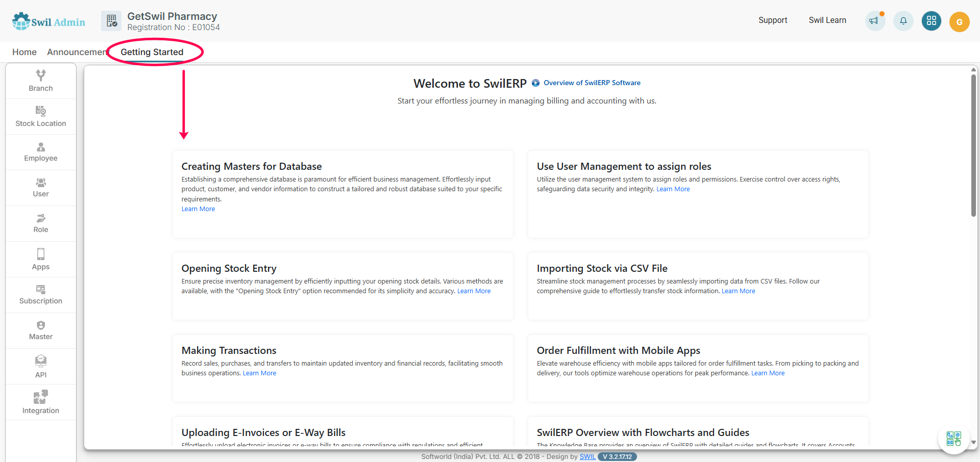Click the Order Fulfillment with Mobile Apps heading
Screen dimensions: 980x462
click(x=619, y=350)
